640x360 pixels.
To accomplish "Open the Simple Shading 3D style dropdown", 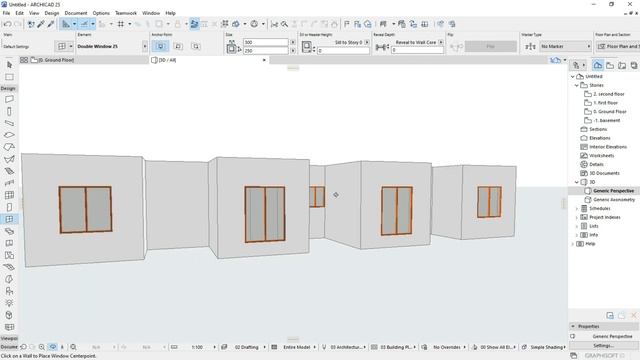I will (x=548, y=347).
